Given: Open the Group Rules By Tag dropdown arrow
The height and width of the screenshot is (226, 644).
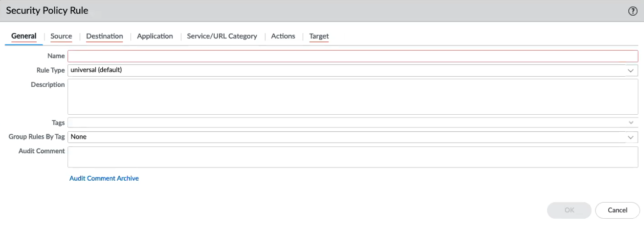Looking at the screenshot, I should click(631, 137).
